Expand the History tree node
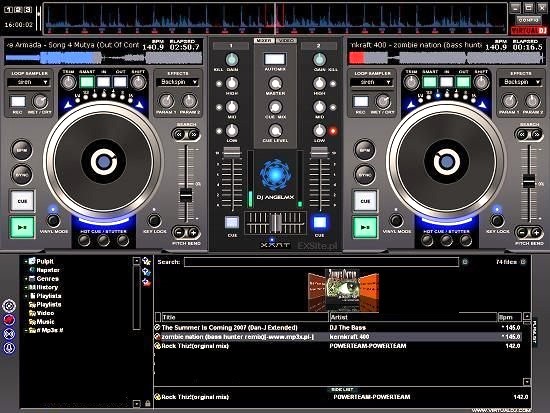The width and height of the screenshot is (550, 413). [26, 287]
